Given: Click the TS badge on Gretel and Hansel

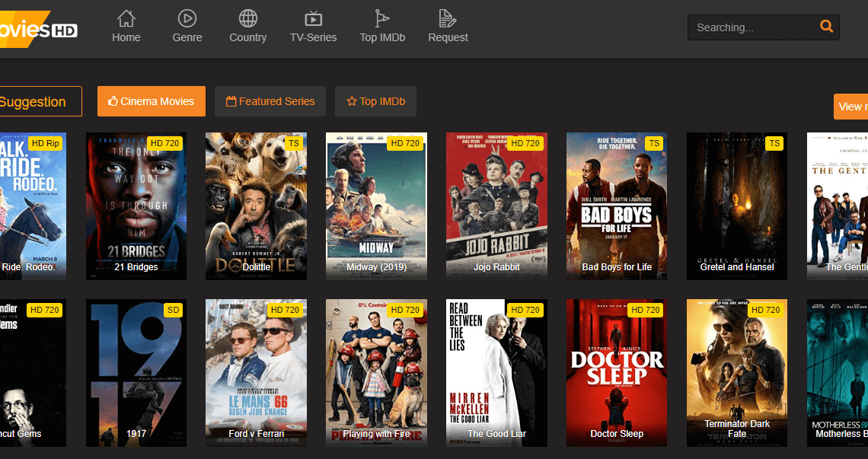Looking at the screenshot, I should coord(774,143).
